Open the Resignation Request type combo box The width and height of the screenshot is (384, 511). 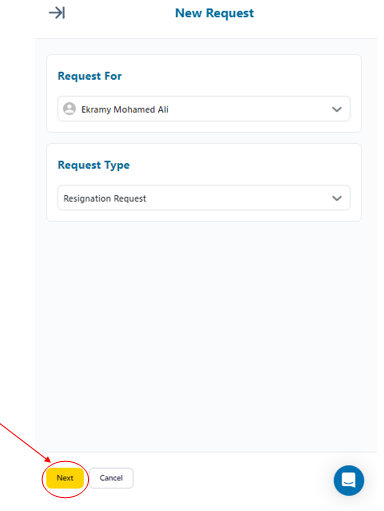coord(204,198)
